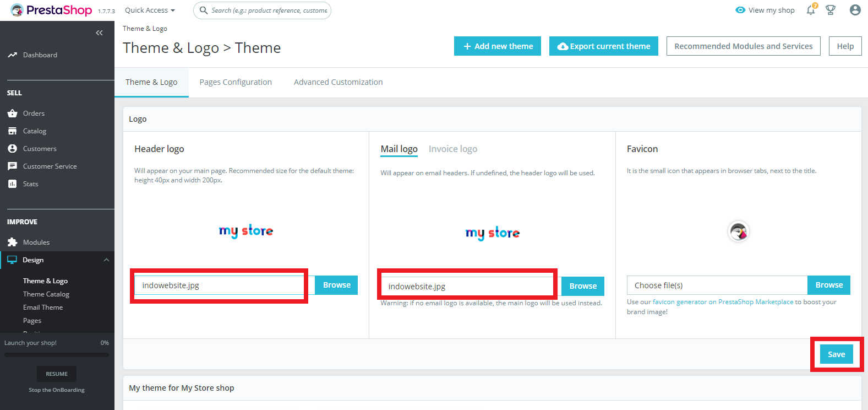Viewport: 868px width, 410px height.
Task: Click the search magnifier icon
Action: tap(204, 10)
